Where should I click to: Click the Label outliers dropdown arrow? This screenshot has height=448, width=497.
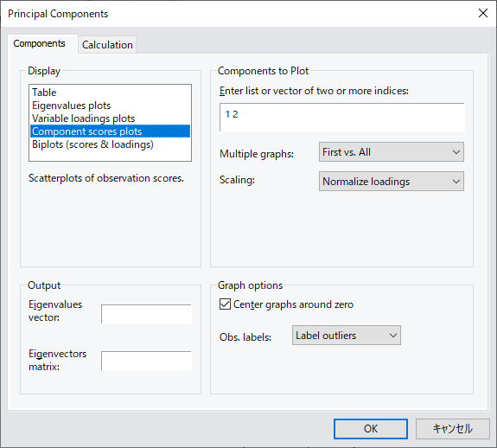(393, 335)
